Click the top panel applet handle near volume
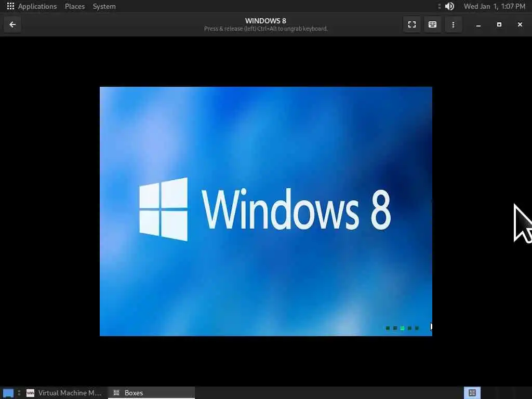Viewport: 532px width, 399px height. (x=440, y=6)
